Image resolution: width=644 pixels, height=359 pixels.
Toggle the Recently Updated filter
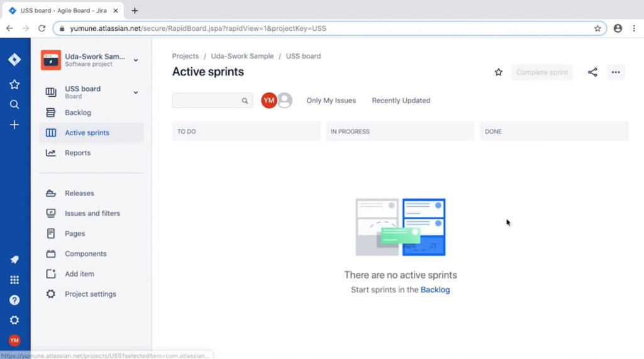(x=401, y=100)
